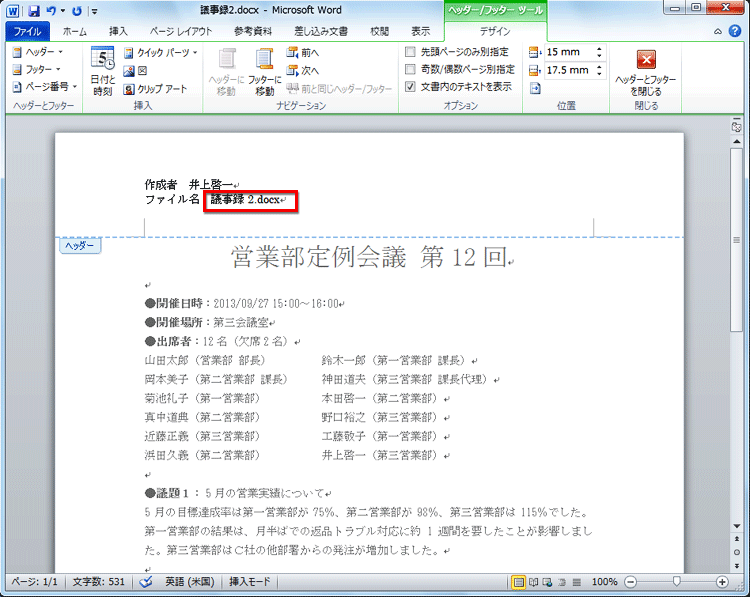The width and height of the screenshot is (750, 597).
Task: Click the Redo icon in title bar
Action: tap(77, 11)
